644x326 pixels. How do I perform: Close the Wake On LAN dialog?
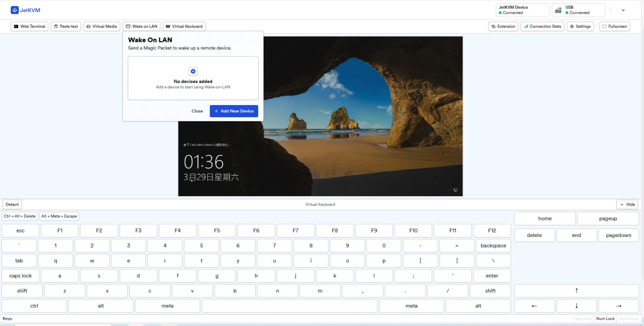pyautogui.click(x=197, y=111)
